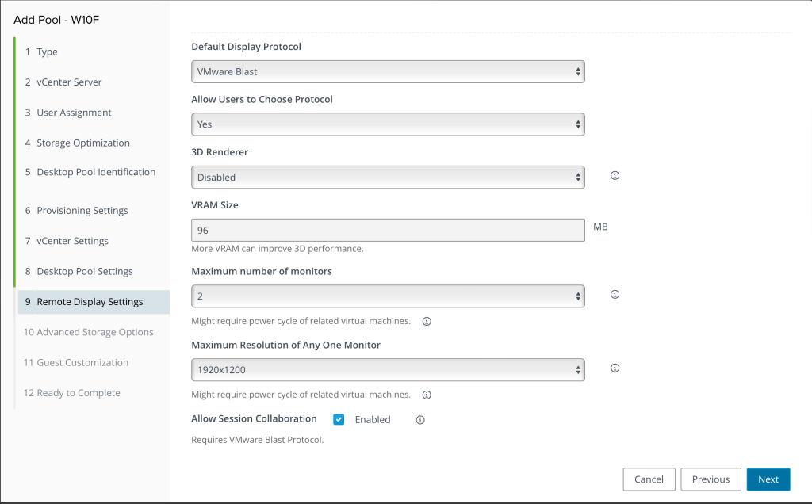
Task: Open Maximum number of monitors dropdown
Action: click(388, 296)
